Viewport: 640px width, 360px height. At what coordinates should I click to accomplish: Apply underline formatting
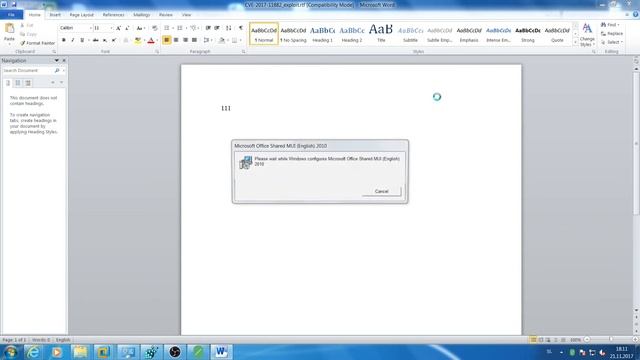pyautogui.click(x=82, y=40)
